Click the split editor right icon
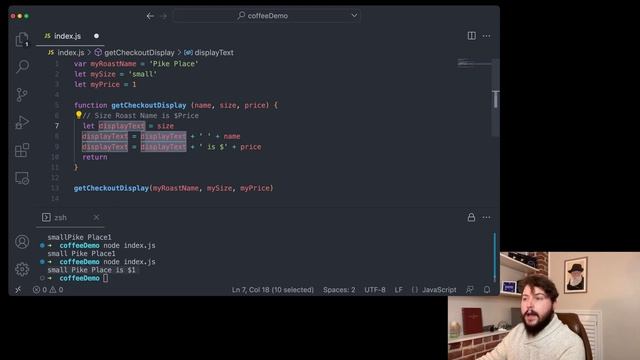 (x=471, y=36)
